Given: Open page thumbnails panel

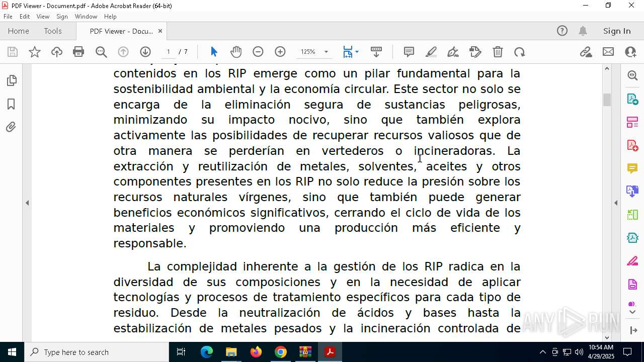Looking at the screenshot, I should pos(11,80).
